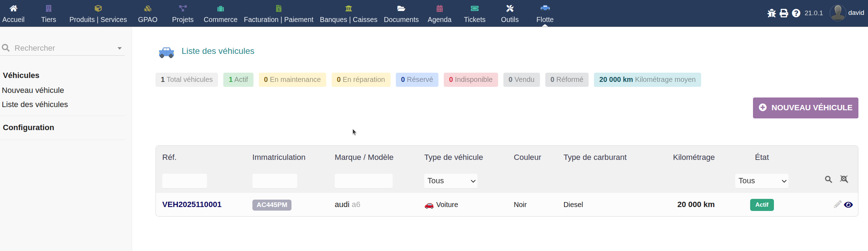Open the Configuration sidebar section

tap(28, 128)
